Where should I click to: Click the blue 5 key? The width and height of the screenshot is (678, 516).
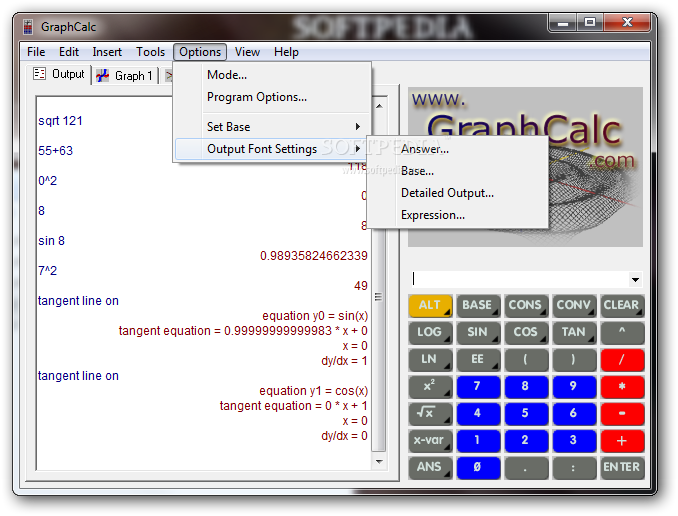point(526,413)
